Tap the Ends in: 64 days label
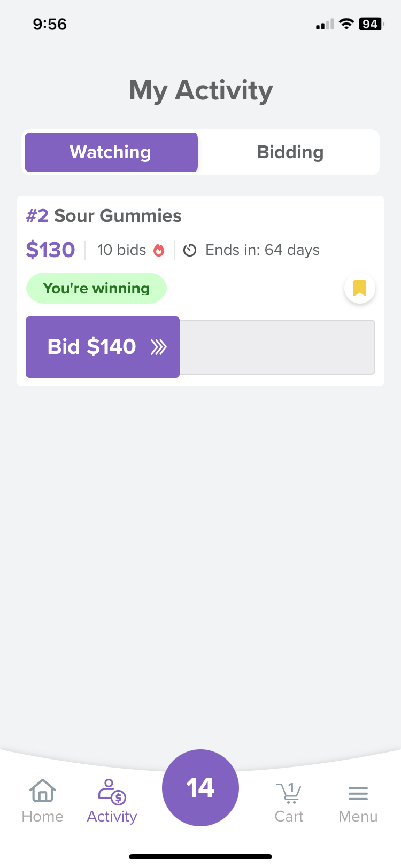401x868 pixels. click(263, 250)
